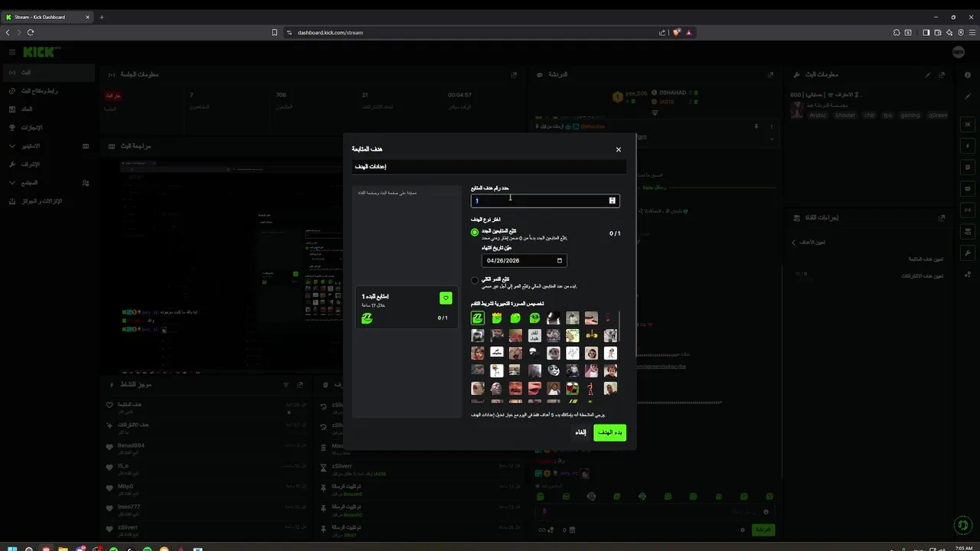This screenshot has width=980, height=551.
Task: Edit stream info with the pencil icon
Action: coord(928,74)
